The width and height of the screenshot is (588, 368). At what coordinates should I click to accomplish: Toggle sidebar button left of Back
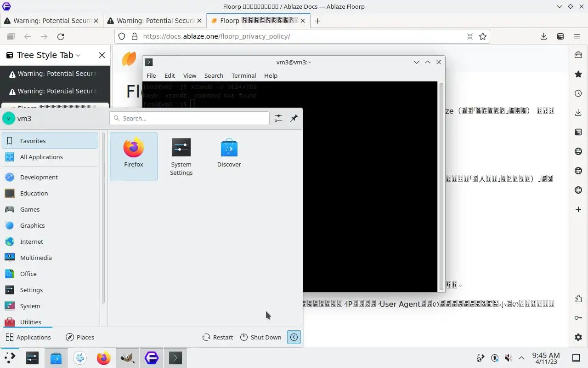click(11, 36)
